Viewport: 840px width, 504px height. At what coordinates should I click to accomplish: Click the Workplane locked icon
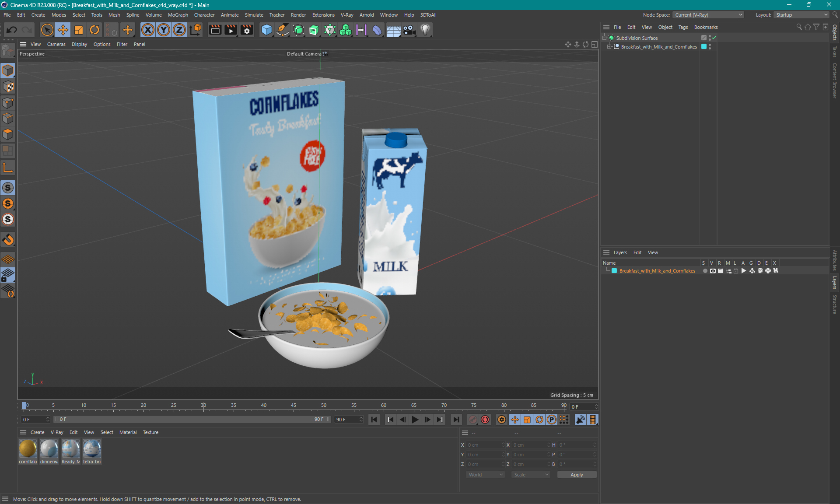[8, 275]
